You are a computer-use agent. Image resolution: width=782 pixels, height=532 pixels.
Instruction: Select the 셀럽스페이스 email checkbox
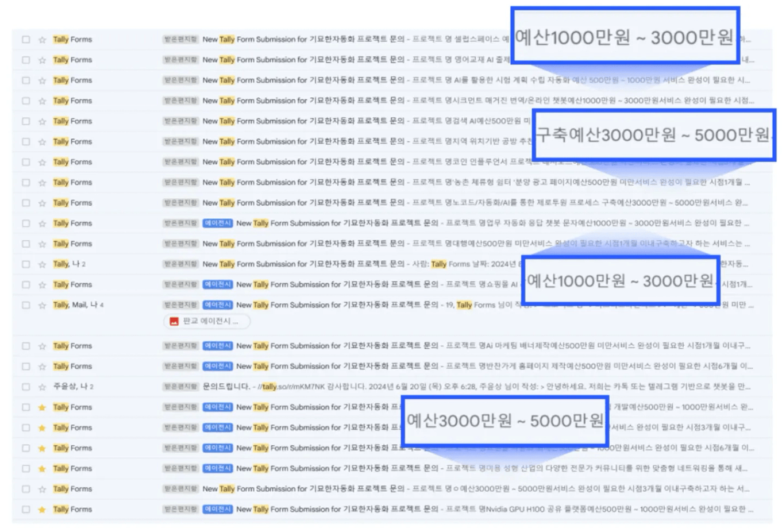pos(26,40)
